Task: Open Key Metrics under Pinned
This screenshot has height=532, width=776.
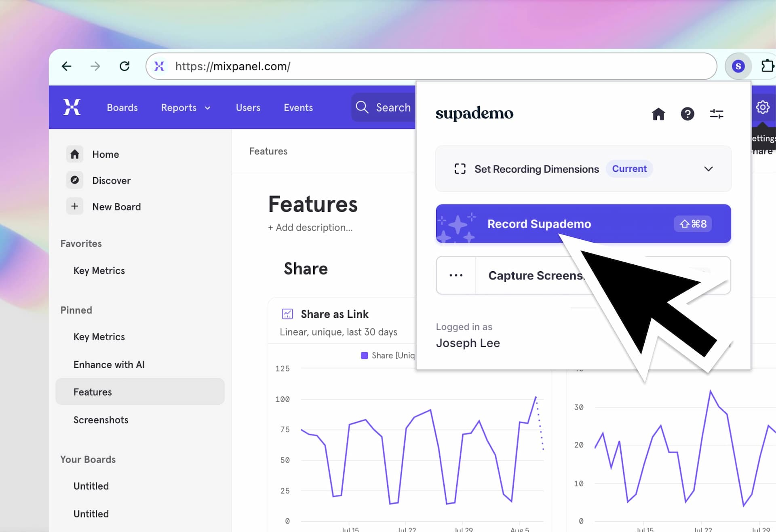Action: [x=99, y=337]
